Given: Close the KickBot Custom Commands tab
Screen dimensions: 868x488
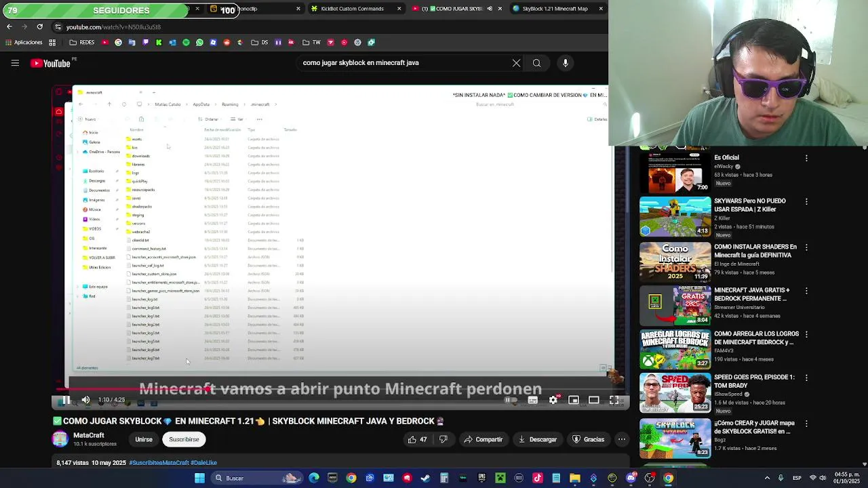Looking at the screenshot, I should [x=399, y=9].
